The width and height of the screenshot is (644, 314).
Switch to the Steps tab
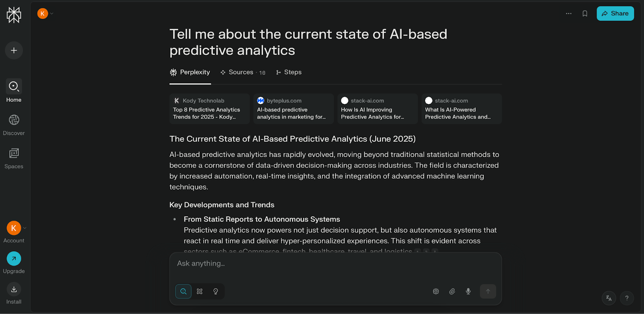289,72
